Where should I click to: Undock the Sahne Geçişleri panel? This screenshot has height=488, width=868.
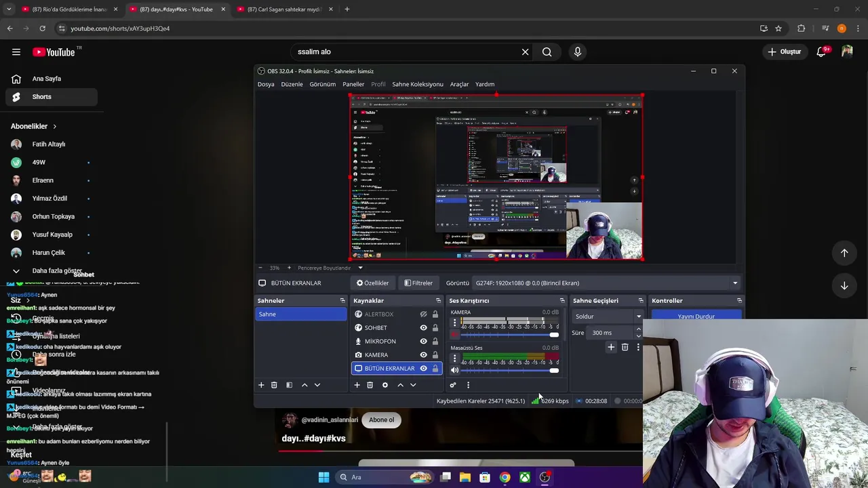[641, 300]
